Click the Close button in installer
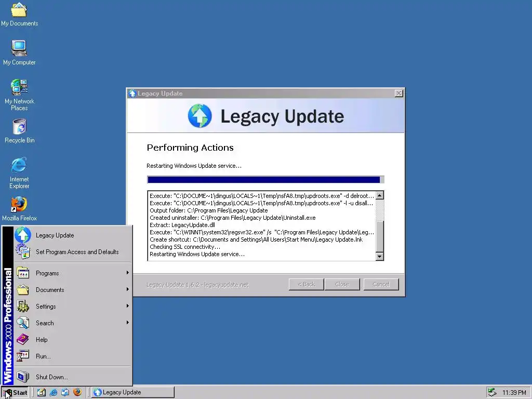Viewport: 532px width, 399px height. point(342,284)
